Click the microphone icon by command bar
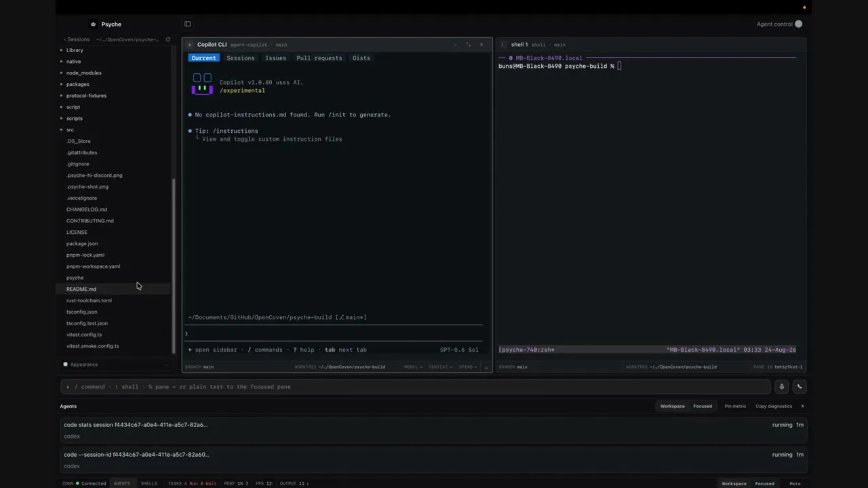Viewport: 868px width, 488px height. [782, 387]
